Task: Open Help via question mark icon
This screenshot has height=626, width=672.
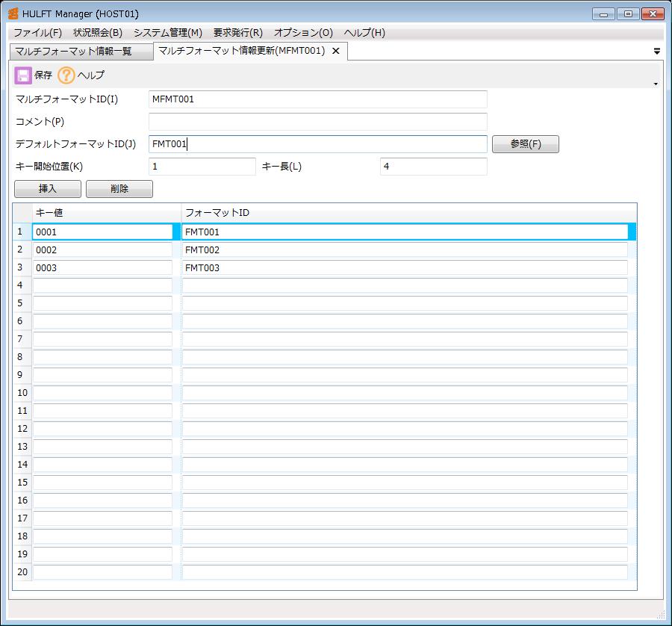Action: (66, 75)
